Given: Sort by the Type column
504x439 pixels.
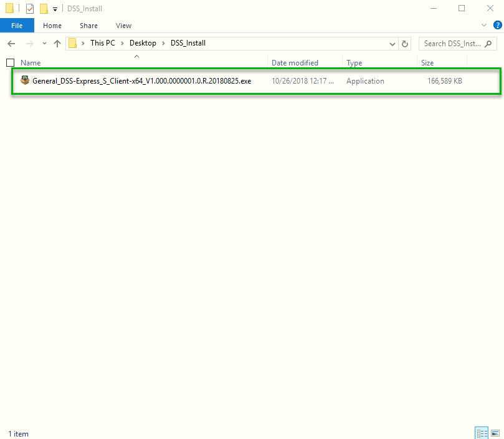Looking at the screenshot, I should click(x=354, y=63).
